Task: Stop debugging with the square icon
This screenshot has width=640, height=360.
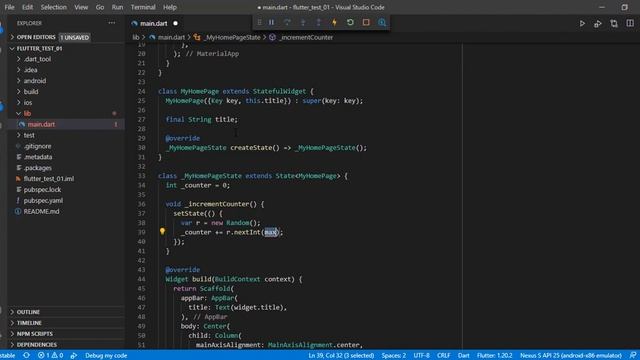Action: pyautogui.click(x=366, y=22)
